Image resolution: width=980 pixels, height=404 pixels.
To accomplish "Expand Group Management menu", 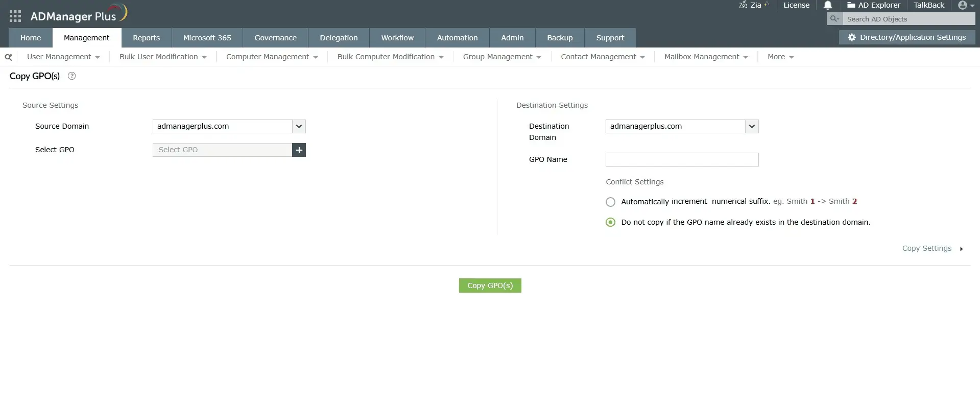I will click(502, 57).
